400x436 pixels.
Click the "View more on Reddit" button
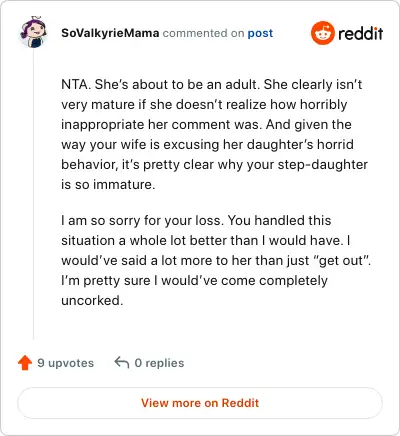pos(200,403)
